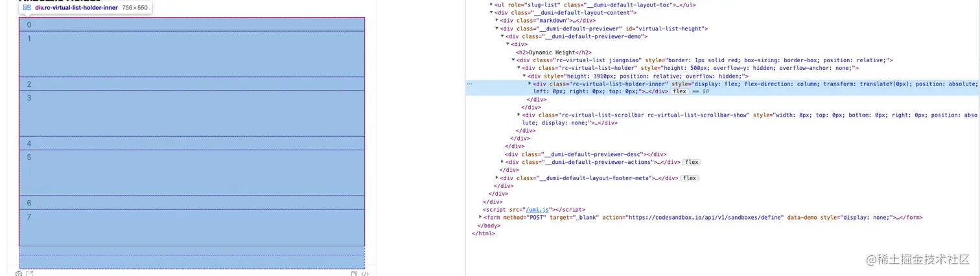Click list item 1 in demo
The width and height of the screenshot is (980, 276).
tap(192, 54)
